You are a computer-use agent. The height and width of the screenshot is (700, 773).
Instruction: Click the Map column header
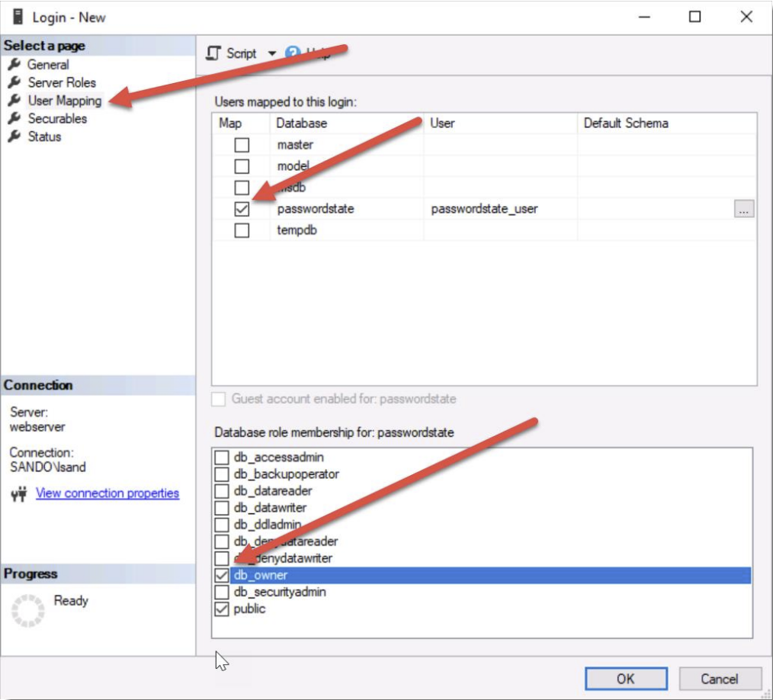point(241,124)
